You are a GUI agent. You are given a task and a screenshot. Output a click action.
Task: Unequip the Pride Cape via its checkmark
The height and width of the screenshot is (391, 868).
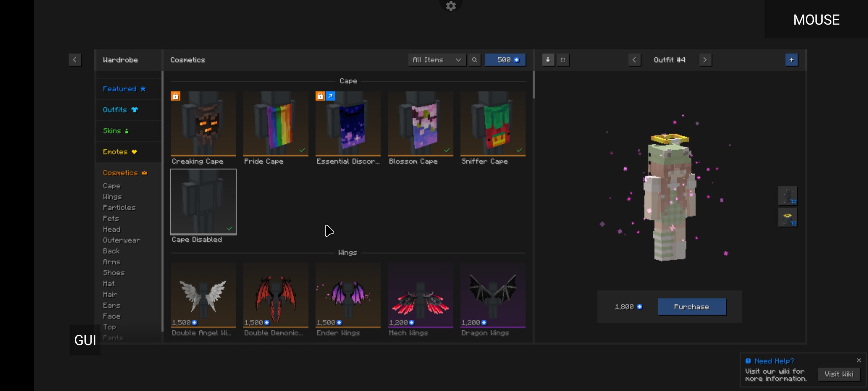(302, 150)
